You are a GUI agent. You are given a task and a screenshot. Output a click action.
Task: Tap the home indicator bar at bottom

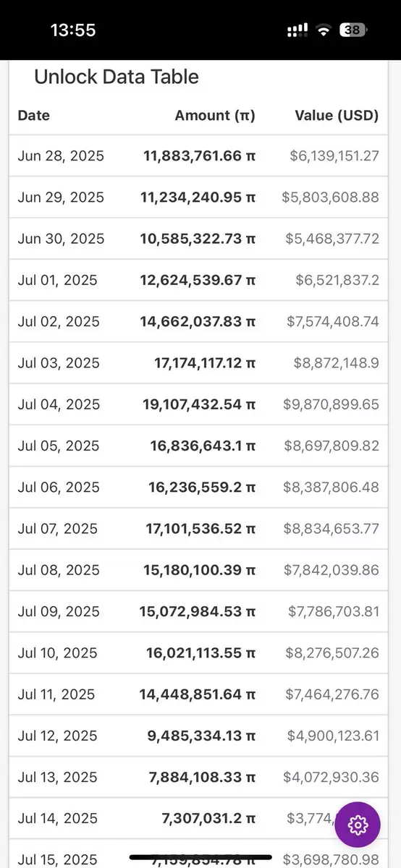click(201, 858)
